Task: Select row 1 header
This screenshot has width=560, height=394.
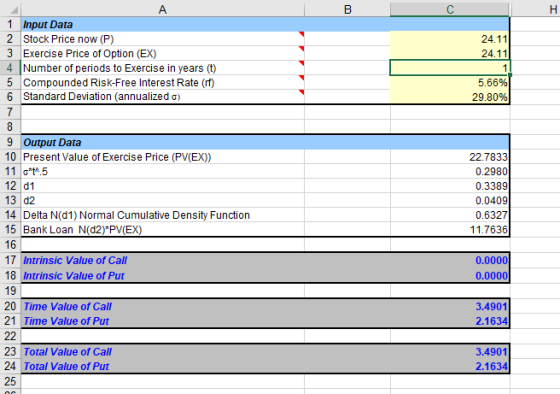Action: [x=10, y=24]
